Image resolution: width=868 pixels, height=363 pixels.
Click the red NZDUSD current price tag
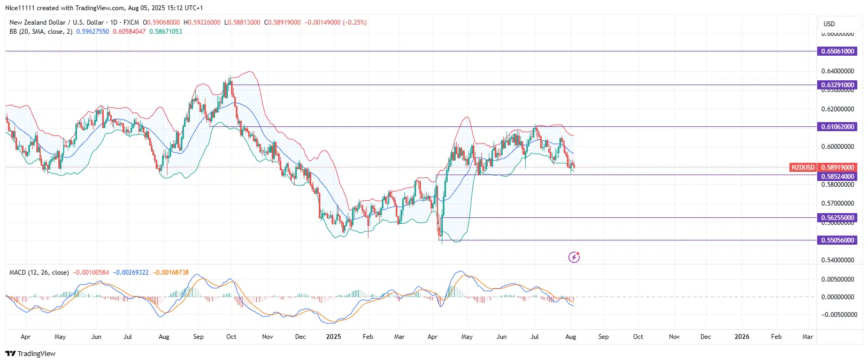[803, 168]
